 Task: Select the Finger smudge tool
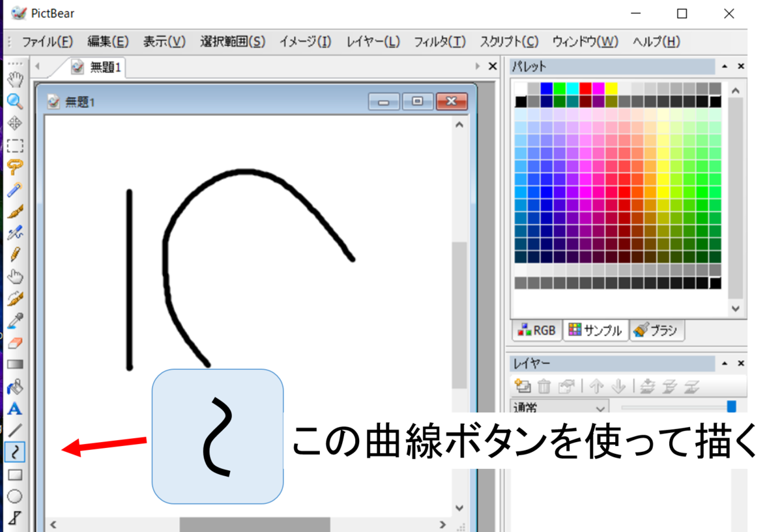(14, 277)
